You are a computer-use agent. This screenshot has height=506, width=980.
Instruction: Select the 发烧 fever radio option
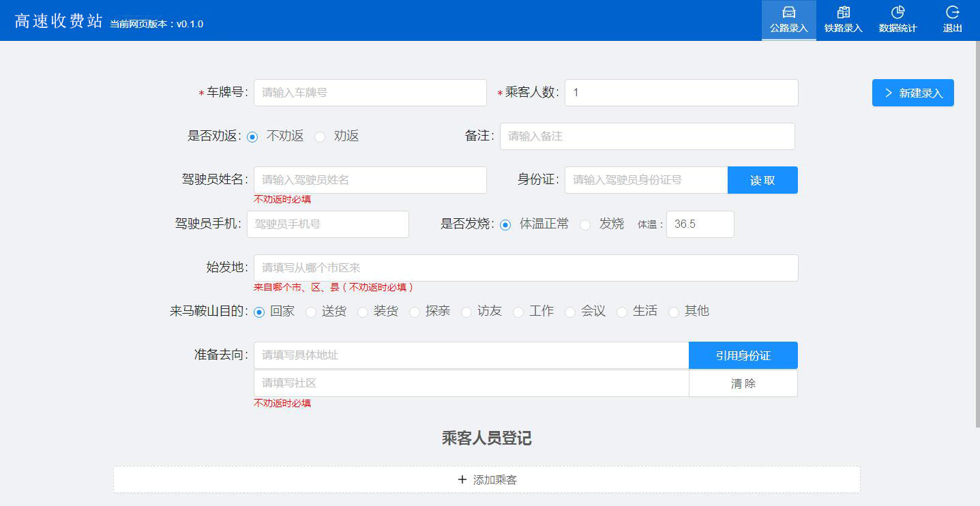(585, 224)
